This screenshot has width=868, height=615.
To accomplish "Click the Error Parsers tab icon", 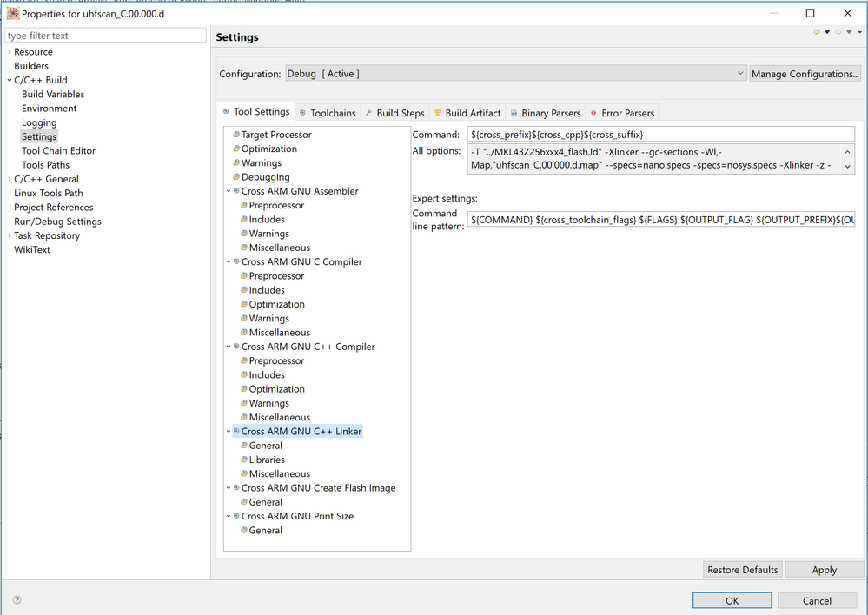I will coord(593,113).
